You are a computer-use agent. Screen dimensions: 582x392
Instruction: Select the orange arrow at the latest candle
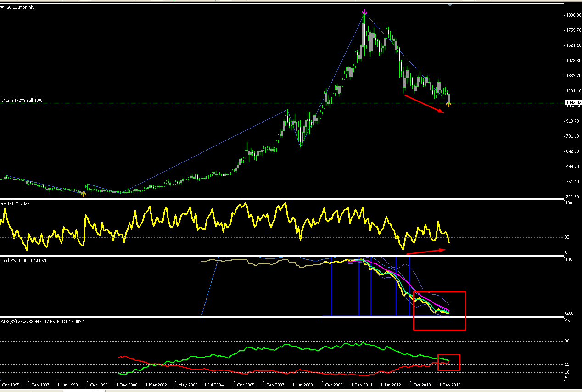click(x=448, y=105)
